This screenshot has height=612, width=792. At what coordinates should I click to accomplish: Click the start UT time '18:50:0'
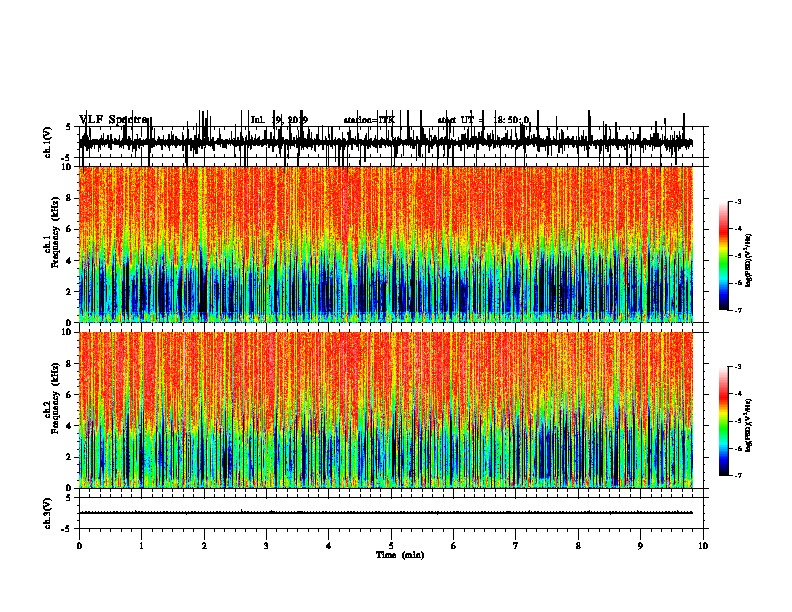click(511, 120)
